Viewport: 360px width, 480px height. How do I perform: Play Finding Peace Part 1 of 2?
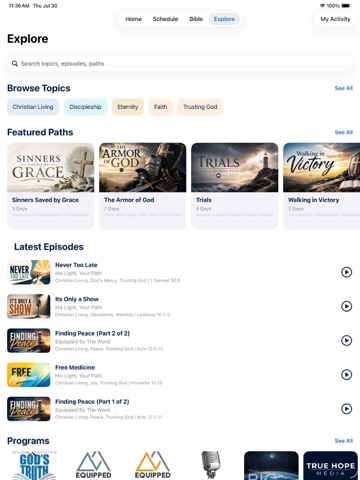click(x=346, y=409)
